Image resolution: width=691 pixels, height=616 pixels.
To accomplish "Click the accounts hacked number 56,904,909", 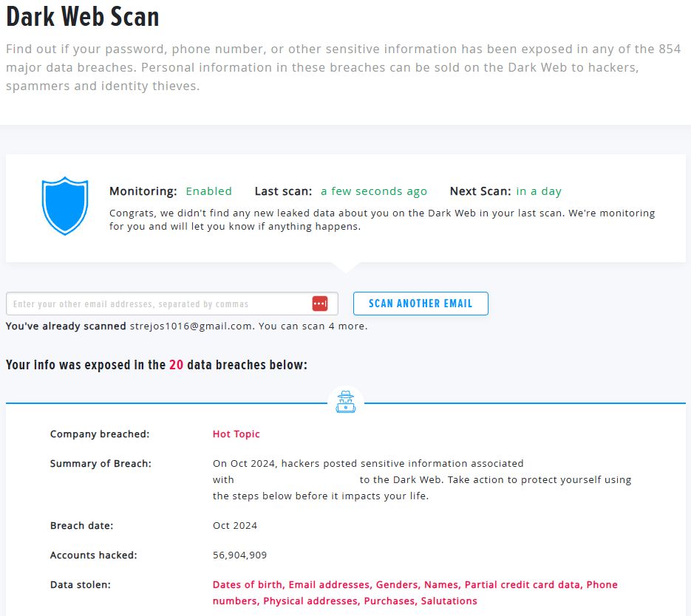I will [x=239, y=555].
